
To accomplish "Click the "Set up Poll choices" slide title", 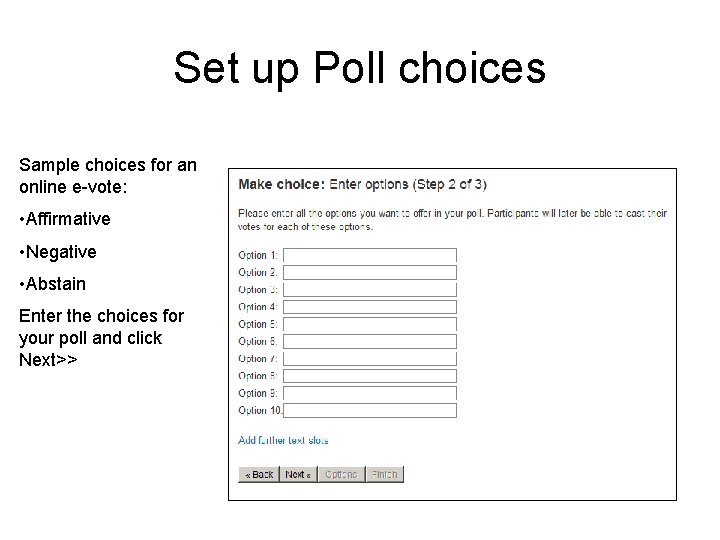I will [x=360, y=68].
